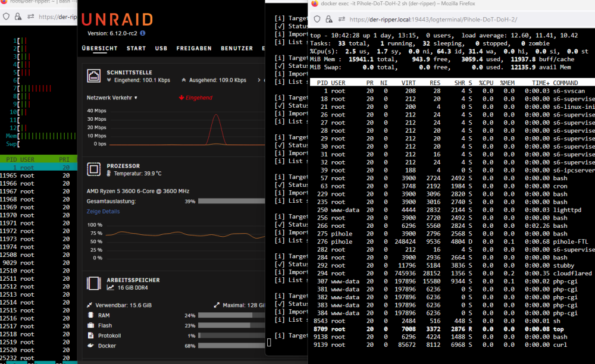The width and height of the screenshot is (595, 364).
Task: Click the shield icon in left bash window
Action: point(6,17)
